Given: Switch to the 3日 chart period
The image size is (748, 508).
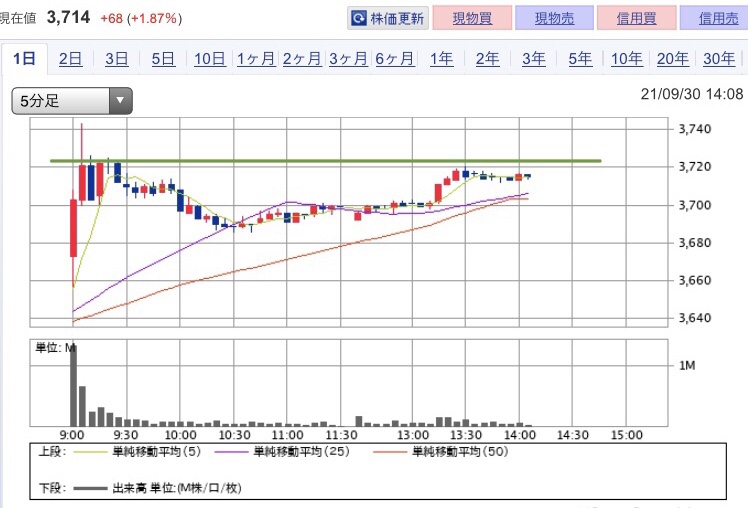Looking at the screenshot, I should (x=117, y=59).
